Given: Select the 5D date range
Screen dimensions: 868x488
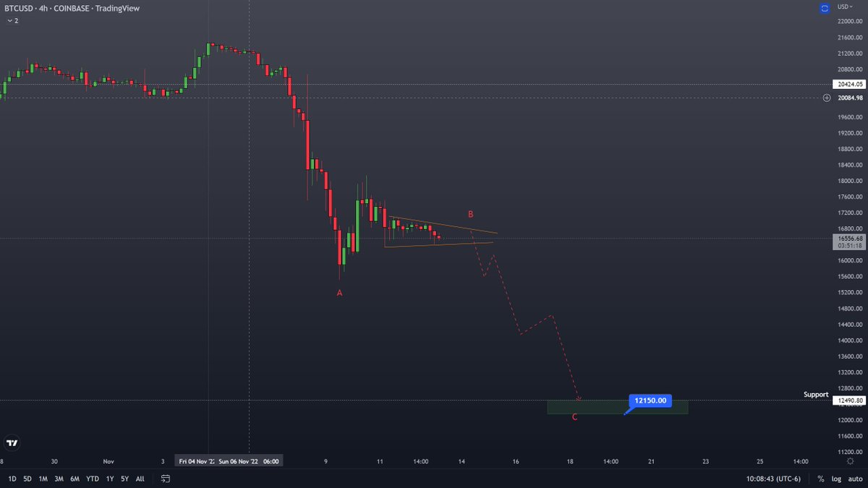Looking at the screenshot, I should 27,479.
